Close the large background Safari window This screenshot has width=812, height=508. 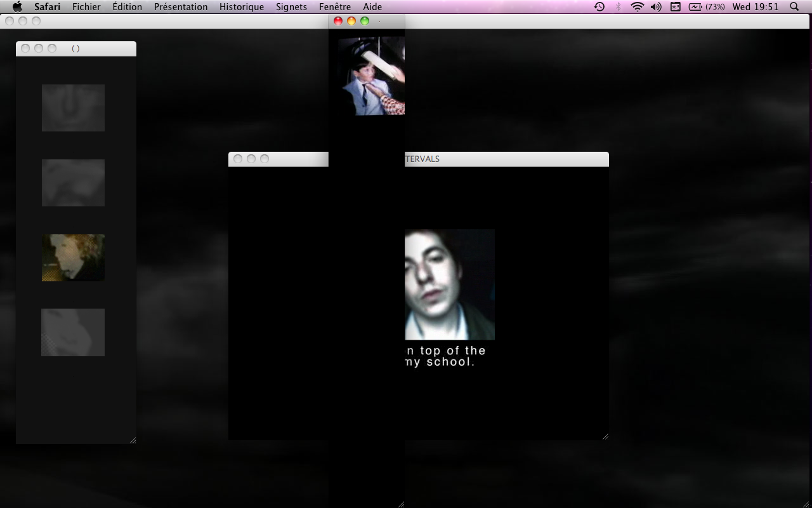point(10,21)
